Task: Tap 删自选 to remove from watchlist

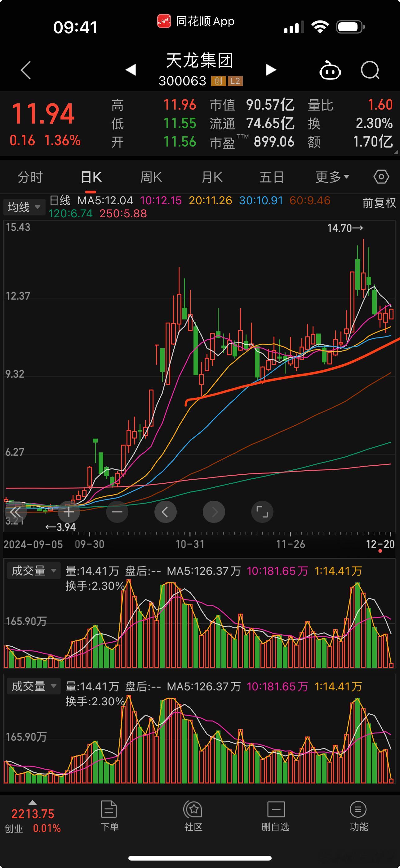Action: click(275, 816)
